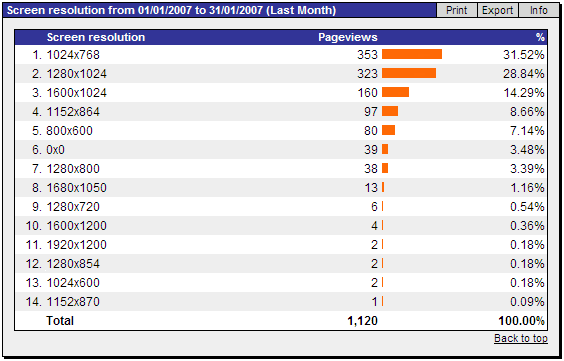Click the 0x0 resolution entry
Screen dimensions: 564x361
[x=56, y=150]
